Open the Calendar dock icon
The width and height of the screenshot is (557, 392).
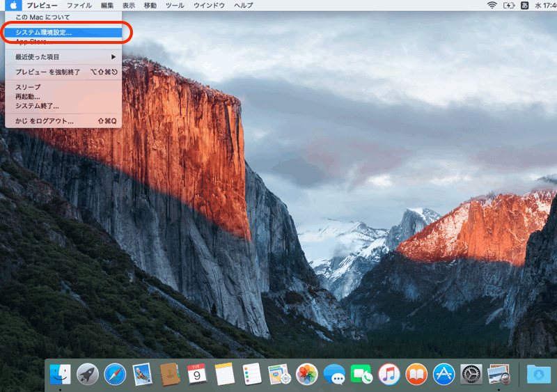tap(197, 374)
